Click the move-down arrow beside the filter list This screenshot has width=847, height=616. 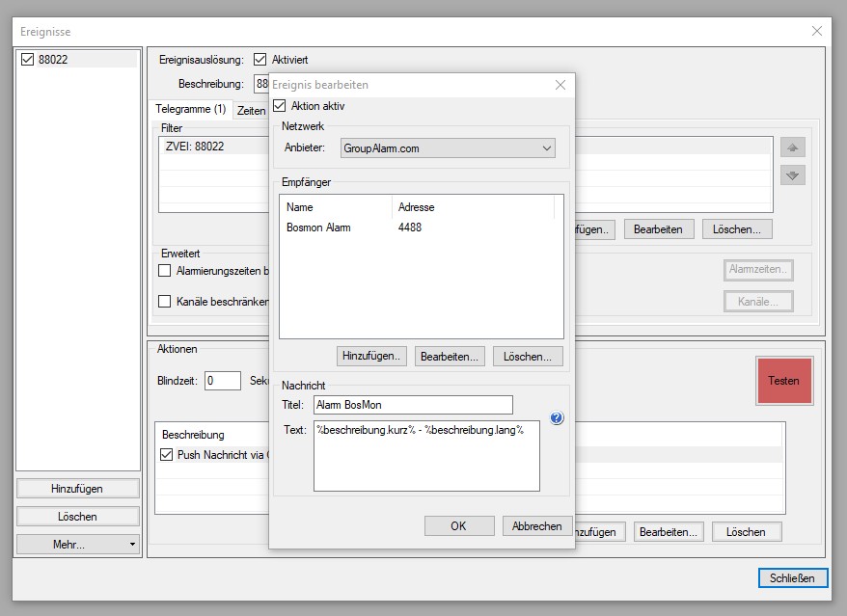pos(793,175)
